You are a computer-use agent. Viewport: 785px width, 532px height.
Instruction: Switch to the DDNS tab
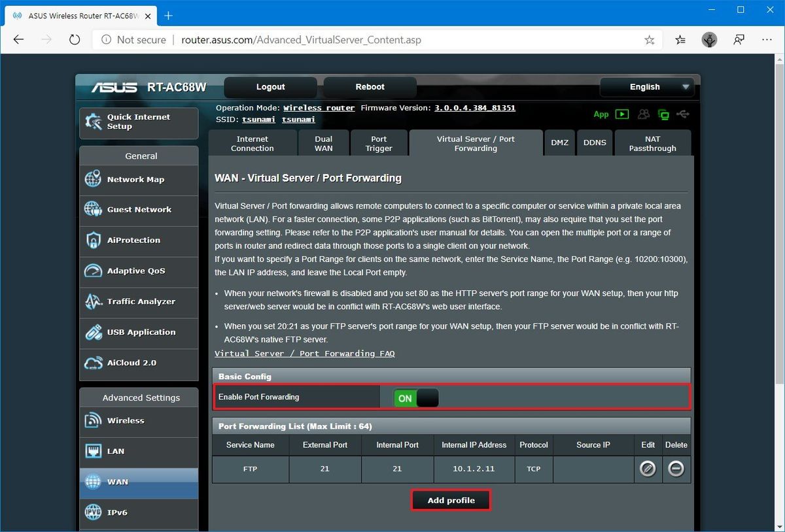[595, 142]
